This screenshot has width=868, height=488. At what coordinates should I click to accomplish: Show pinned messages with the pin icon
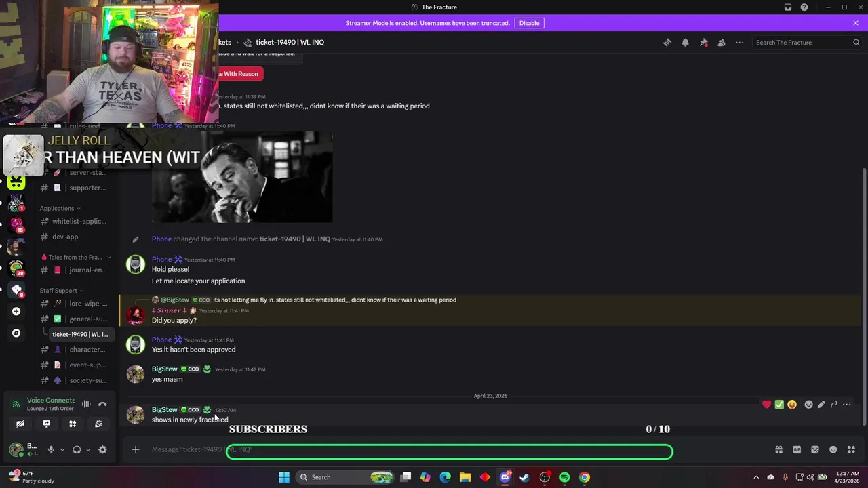click(703, 42)
